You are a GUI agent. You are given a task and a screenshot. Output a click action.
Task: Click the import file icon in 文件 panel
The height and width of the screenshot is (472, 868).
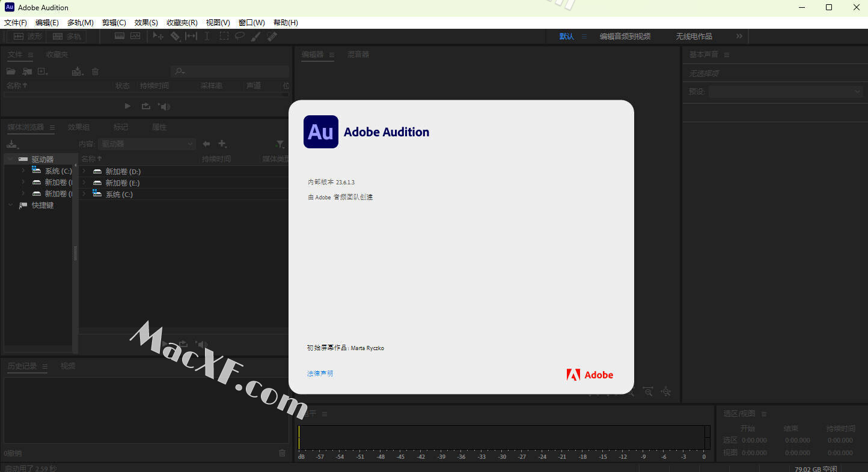(x=27, y=71)
